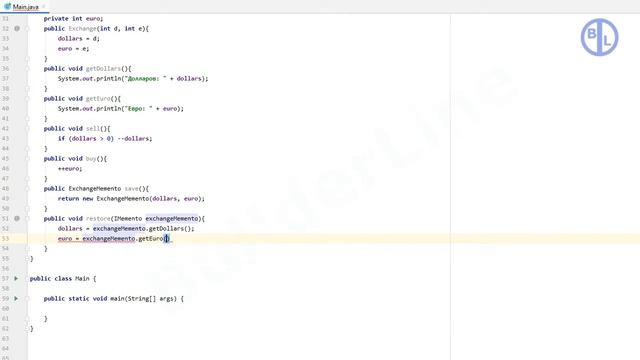
Task: Click the 'save' method name
Action: click(x=131, y=189)
